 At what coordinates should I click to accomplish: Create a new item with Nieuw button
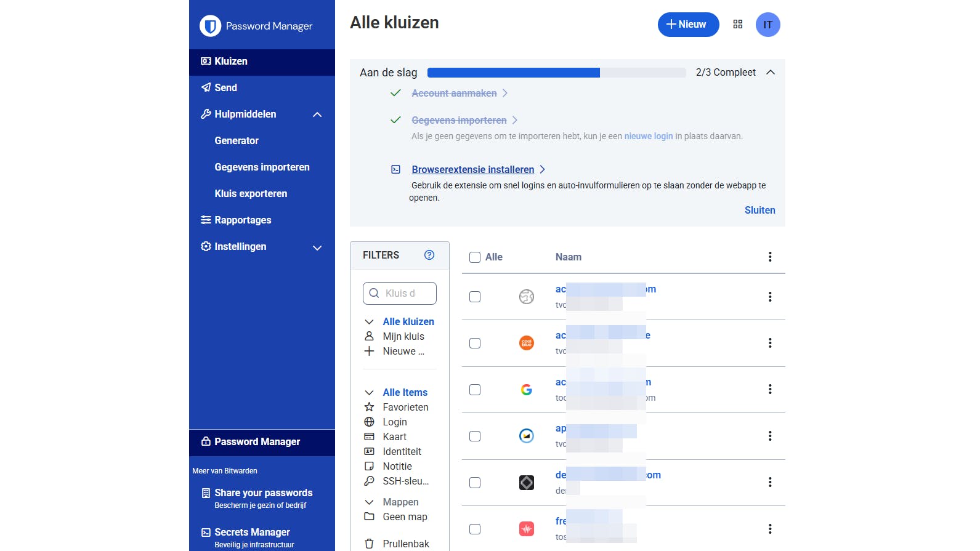click(x=688, y=25)
